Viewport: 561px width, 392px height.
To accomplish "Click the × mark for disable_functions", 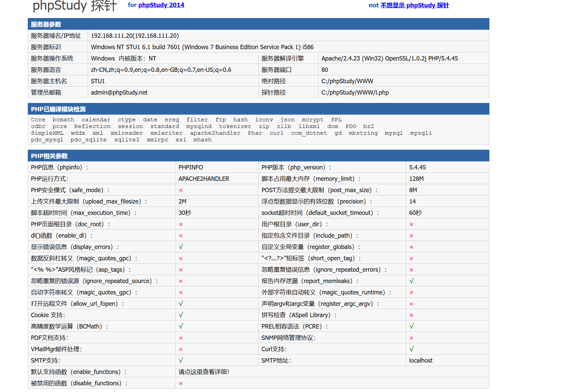I will [181, 383].
